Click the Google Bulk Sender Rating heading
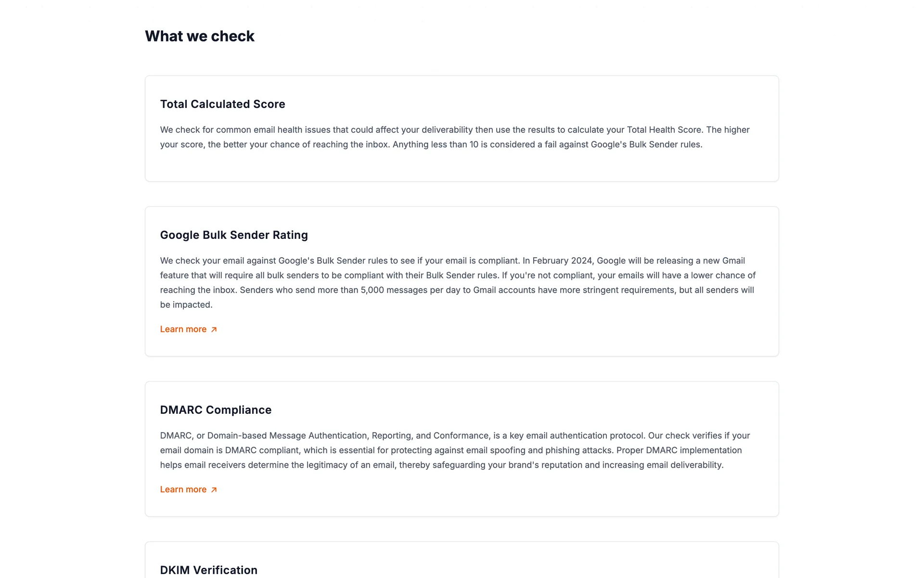Viewport: 924px width, 578px height. point(234,235)
